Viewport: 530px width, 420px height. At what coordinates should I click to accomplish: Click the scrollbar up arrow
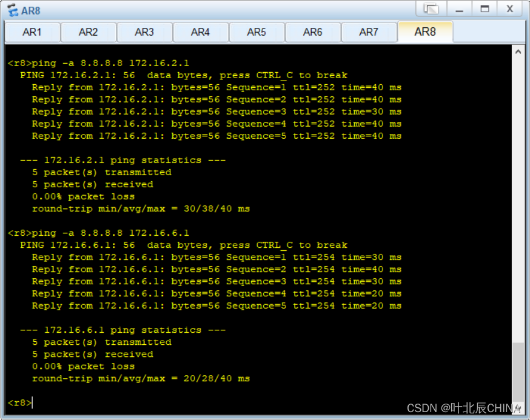coord(518,52)
